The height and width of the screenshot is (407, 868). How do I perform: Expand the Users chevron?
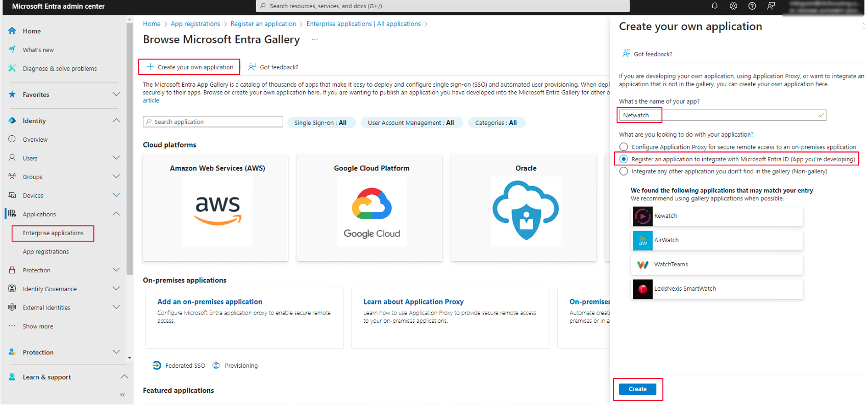click(x=116, y=158)
